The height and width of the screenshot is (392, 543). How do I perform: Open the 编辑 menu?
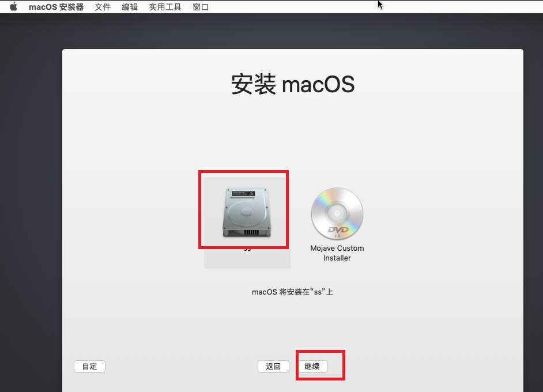[130, 7]
